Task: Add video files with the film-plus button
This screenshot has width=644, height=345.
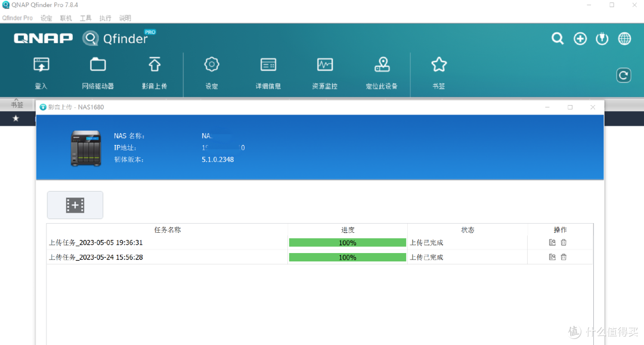Action: [x=75, y=205]
